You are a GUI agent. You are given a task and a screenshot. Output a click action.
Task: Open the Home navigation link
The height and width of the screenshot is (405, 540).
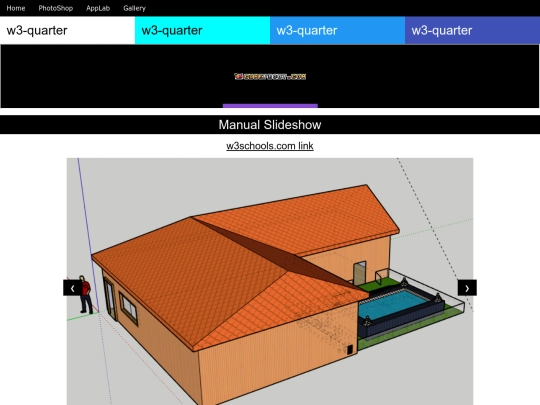tap(16, 8)
